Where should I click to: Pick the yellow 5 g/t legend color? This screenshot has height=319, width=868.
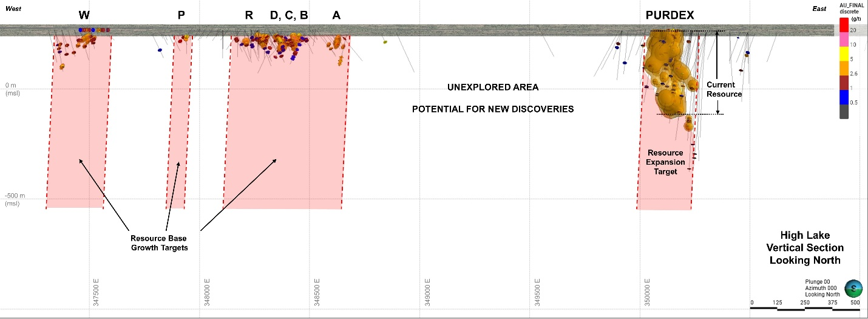(844, 54)
